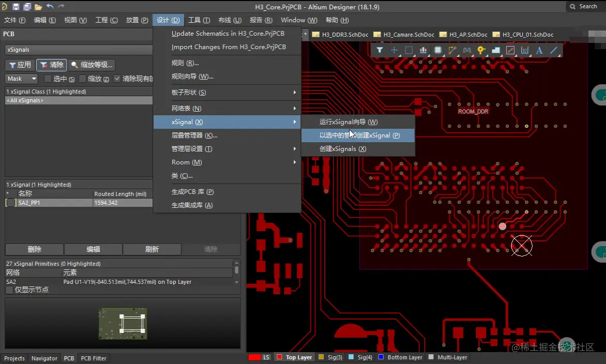Click the Altium logo icon
Screen dimensions: 606x364
click(x=4, y=7)
